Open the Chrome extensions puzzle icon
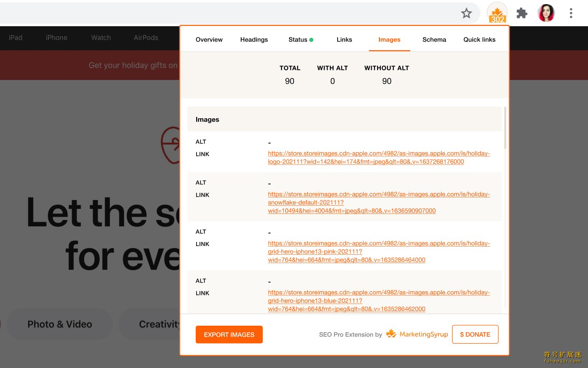588x368 pixels. coord(522,13)
